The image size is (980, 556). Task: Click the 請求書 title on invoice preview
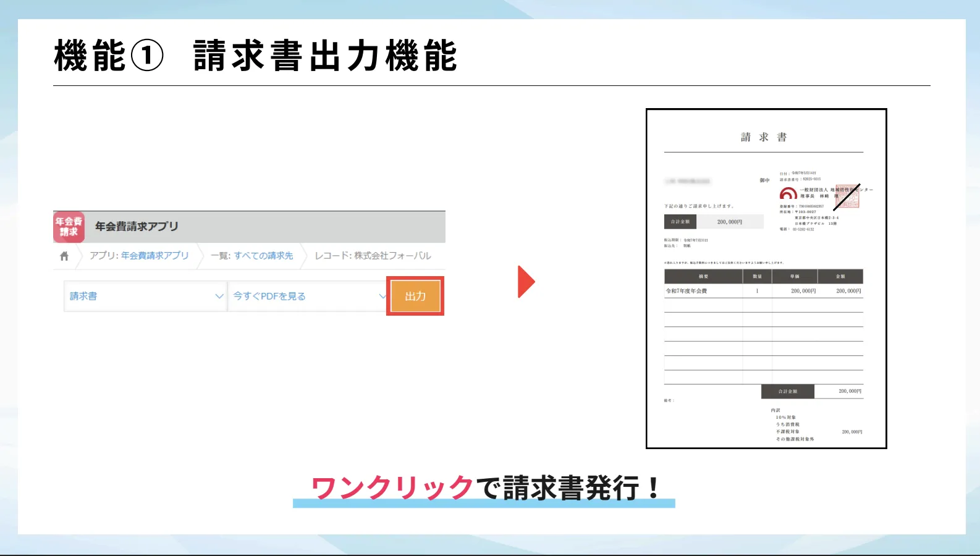(x=764, y=137)
